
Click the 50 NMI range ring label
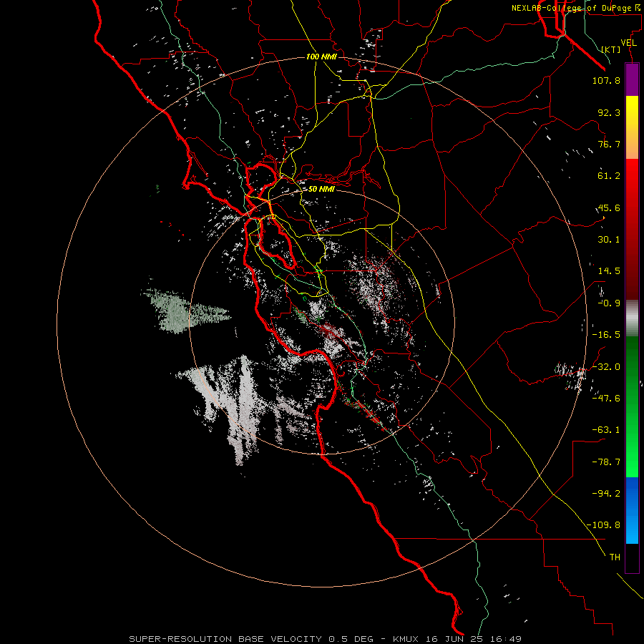pos(321,189)
